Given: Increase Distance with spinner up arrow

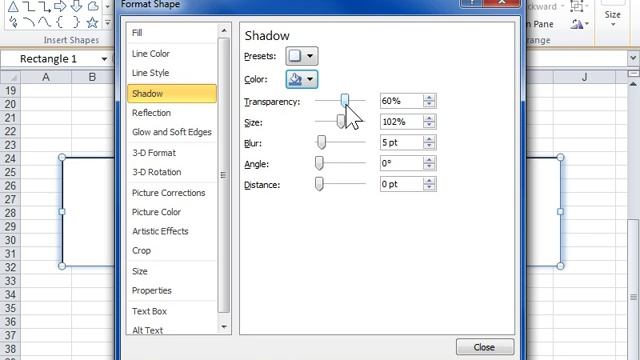Looking at the screenshot, I should point(429,181).
